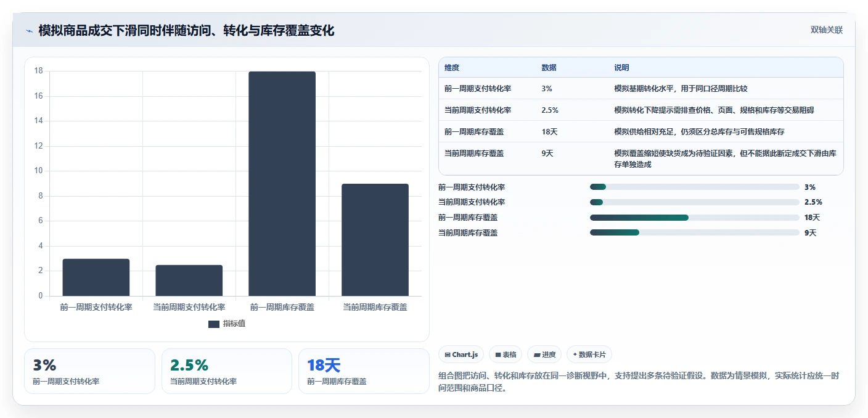868x418 pixels.
Task: Click the 模拟基期转化水平 description cell
Action: tap(681, 89)
